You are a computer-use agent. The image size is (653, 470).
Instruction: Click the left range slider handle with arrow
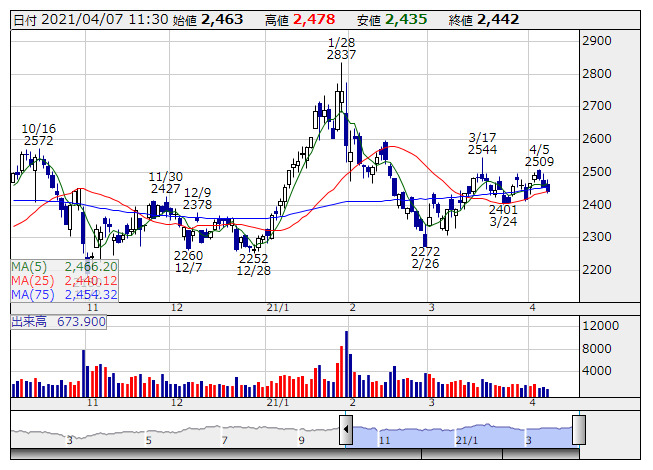[346, 430]
